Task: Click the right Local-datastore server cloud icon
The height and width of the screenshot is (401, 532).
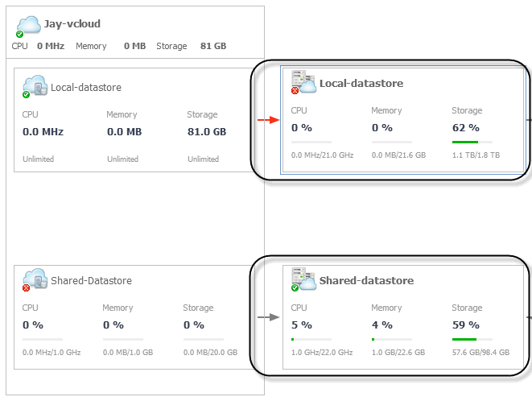Action: (303, 82)
